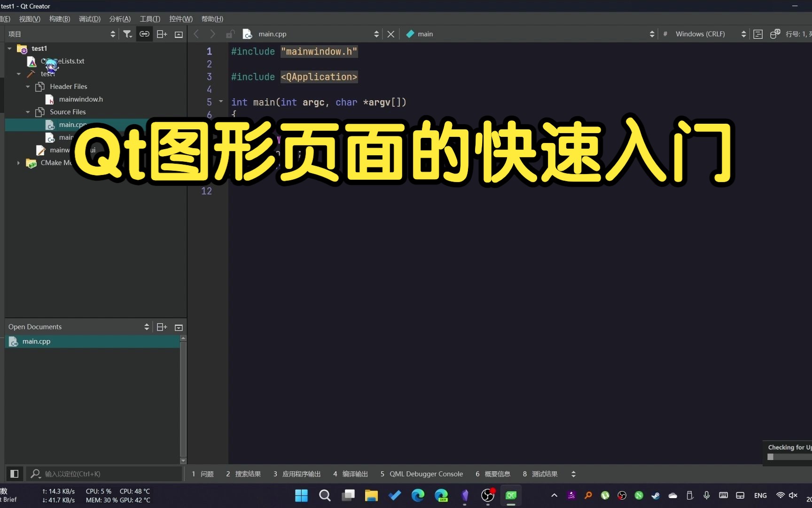Click the editor toolbar text layout icon
The width and height of the screenshot is (812, 508).
pos(758,34)
